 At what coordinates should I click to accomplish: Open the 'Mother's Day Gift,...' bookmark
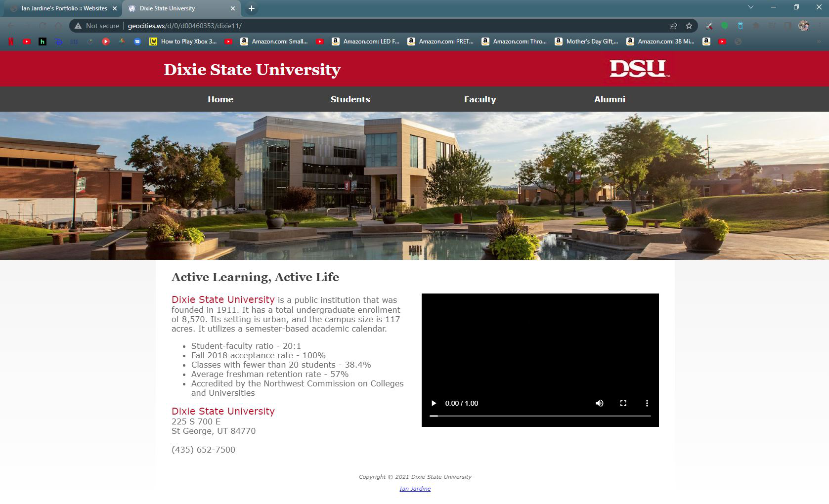587,42
